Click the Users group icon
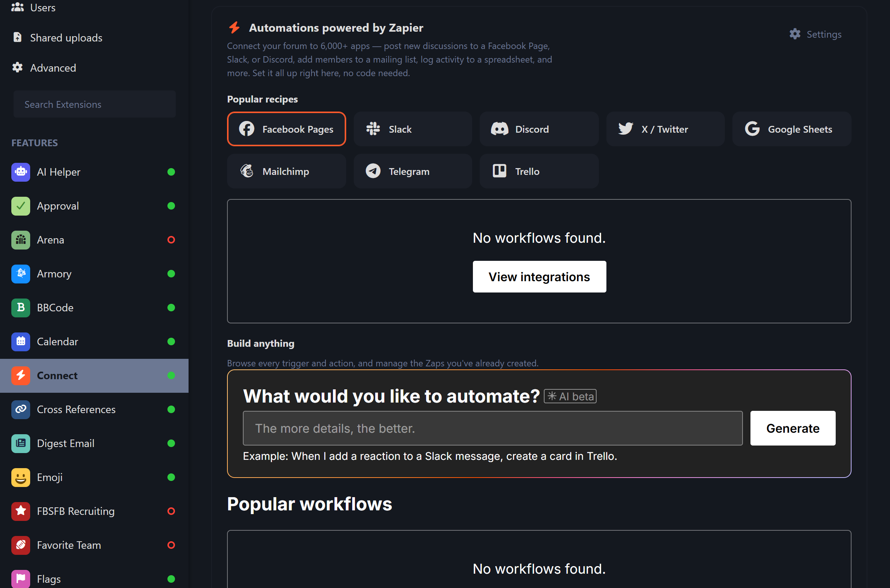Screen dimensions: 890x588 [17, 7]
